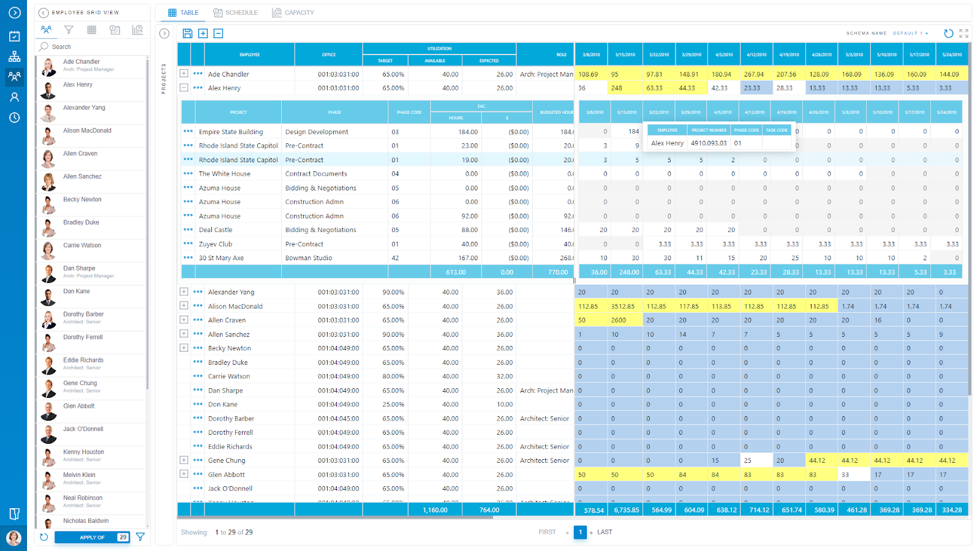
Task: Select Kenny Houston in the employee list
Action: pos(92,456)
